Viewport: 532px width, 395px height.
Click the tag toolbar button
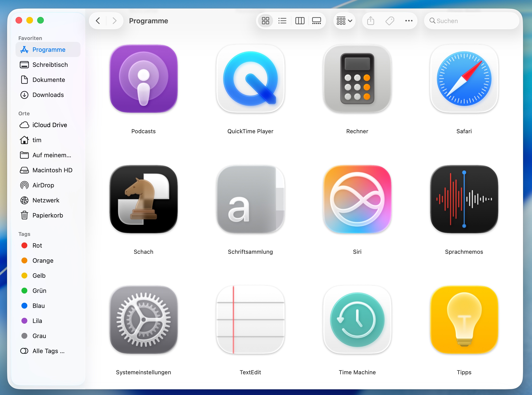click(x=390, y=21)
